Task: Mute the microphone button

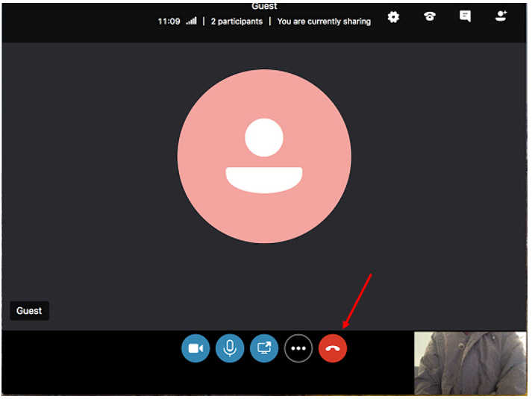Action: pyautogui.click(x=230, y=348)
